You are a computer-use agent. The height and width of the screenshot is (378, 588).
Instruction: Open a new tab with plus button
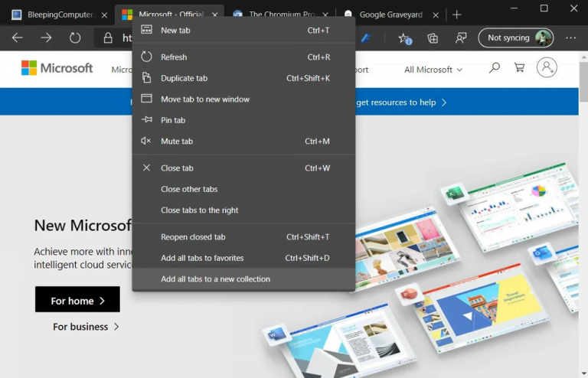(457, 15)
